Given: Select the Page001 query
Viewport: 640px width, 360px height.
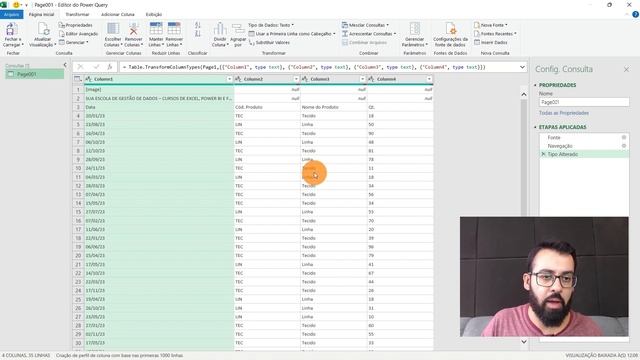Looking at the screenshot, I should [x=35, y=74].
